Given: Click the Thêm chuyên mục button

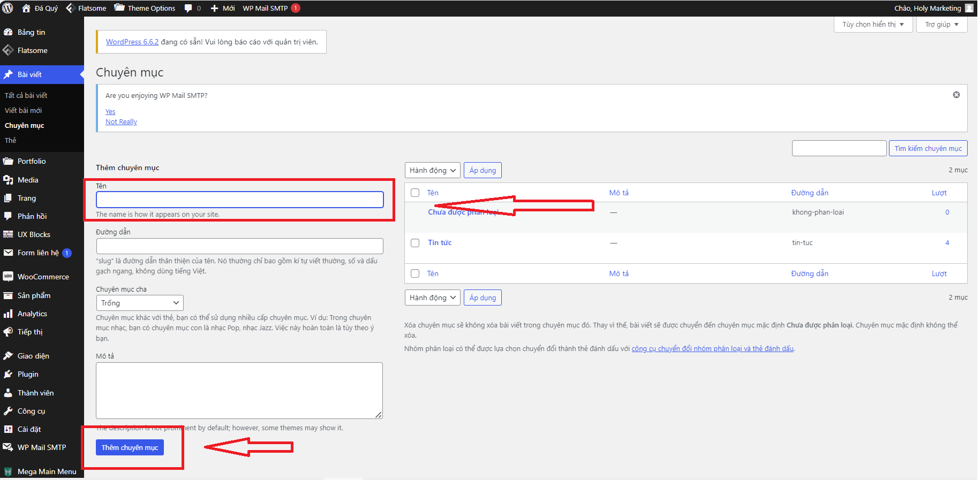Looking at the screenshot, I should coord(130,447).
